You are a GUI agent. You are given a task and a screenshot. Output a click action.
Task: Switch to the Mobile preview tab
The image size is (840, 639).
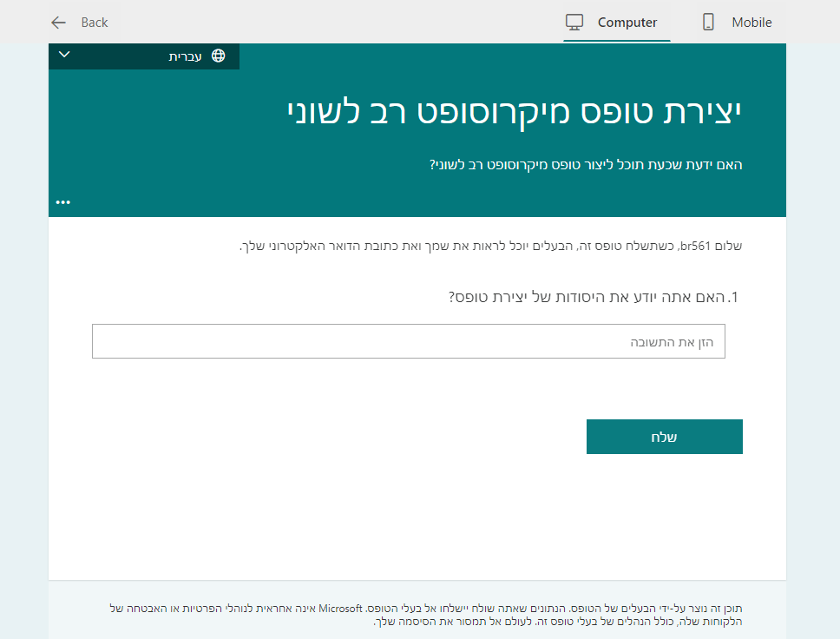(737, 22)
